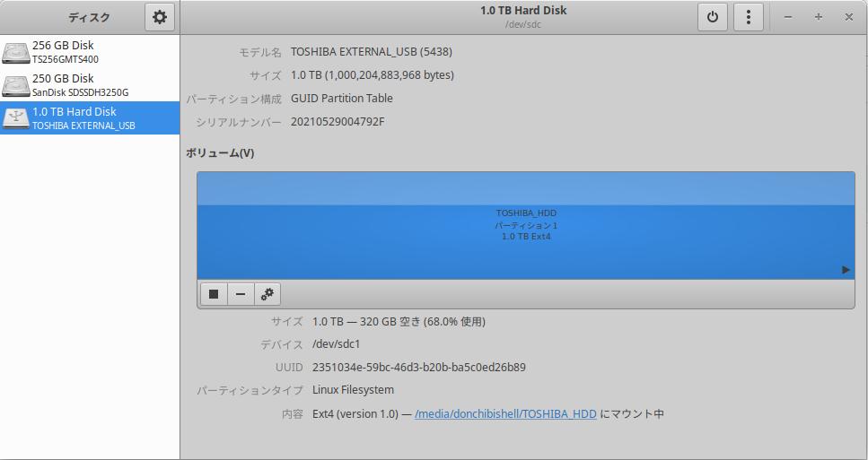Image resolution: width=868 pixels, height=460 pixels.
Task: Click the 320 GB free usage text
Action: [399, 321]
